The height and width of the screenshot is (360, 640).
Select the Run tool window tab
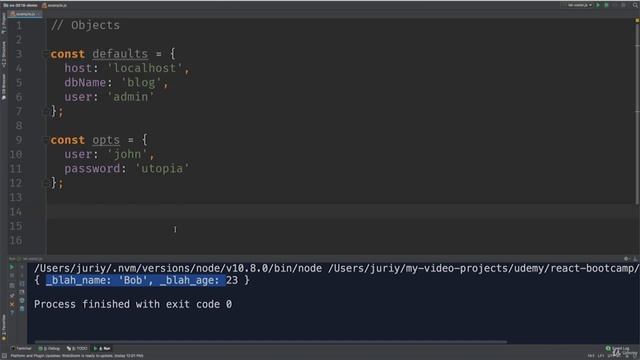[x=102, y=348]
